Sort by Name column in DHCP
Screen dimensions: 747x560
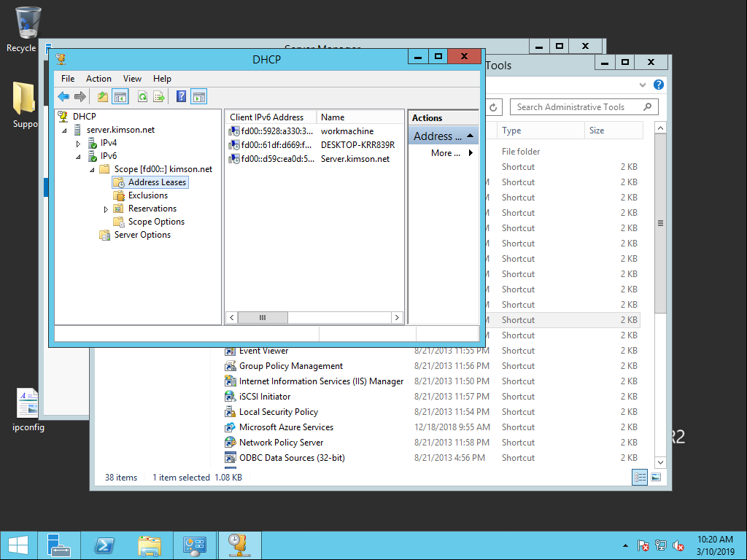(360, 117)
